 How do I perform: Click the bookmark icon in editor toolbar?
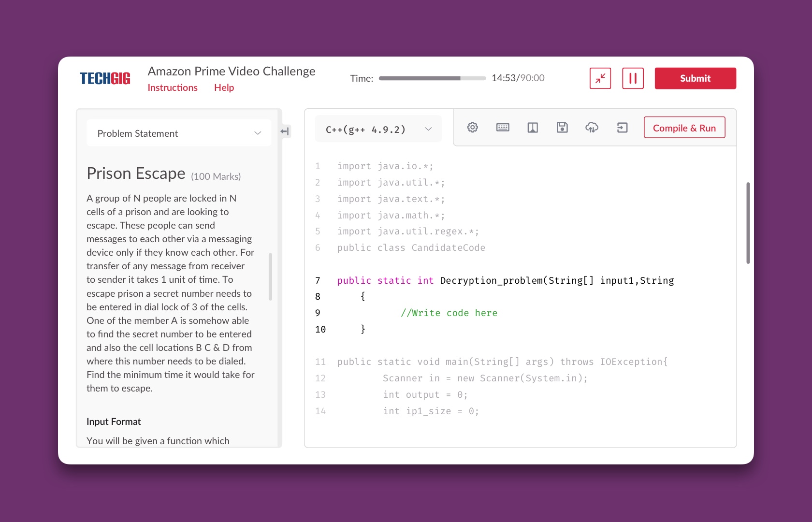pos(532,128)
